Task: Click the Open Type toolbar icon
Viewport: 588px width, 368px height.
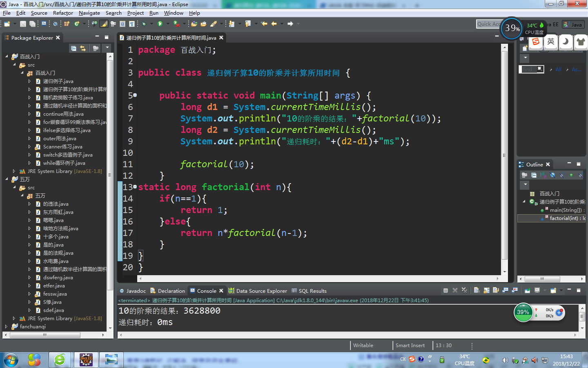Action: 194,24
